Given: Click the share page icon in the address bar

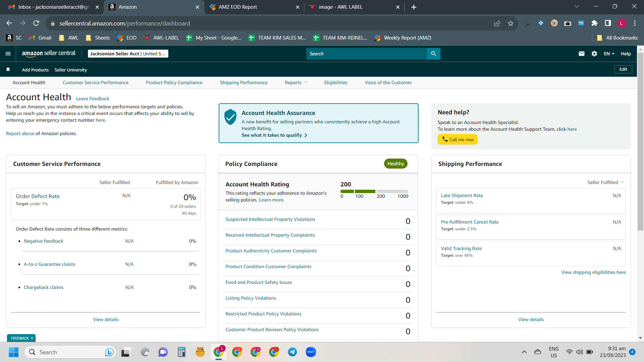Looking at the screenshot, I should pos(497,23).
